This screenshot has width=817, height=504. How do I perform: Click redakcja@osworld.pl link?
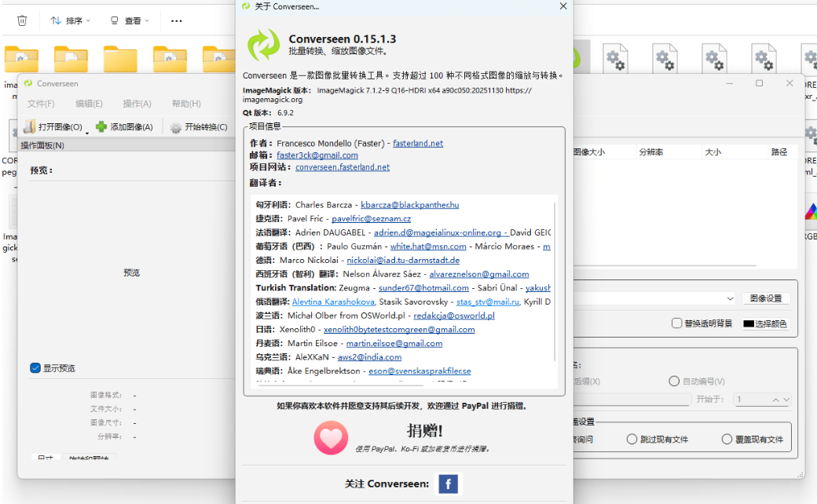454,316
